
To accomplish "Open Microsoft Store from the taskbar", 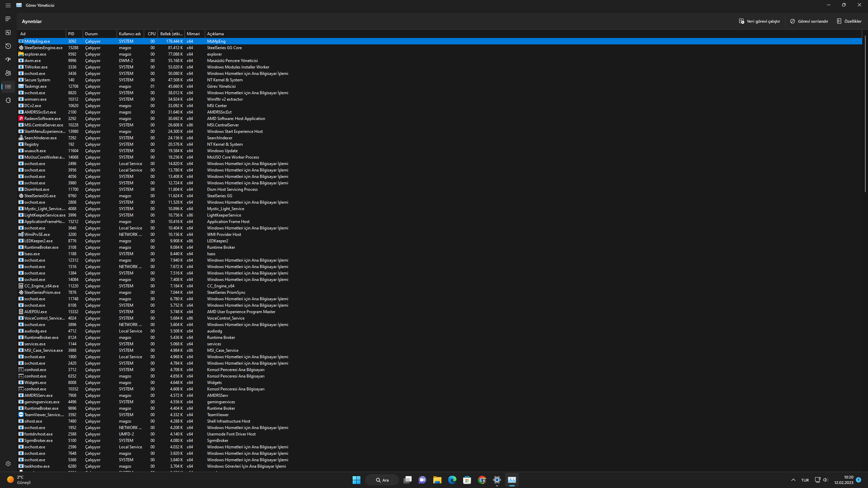I will (467, 480).
